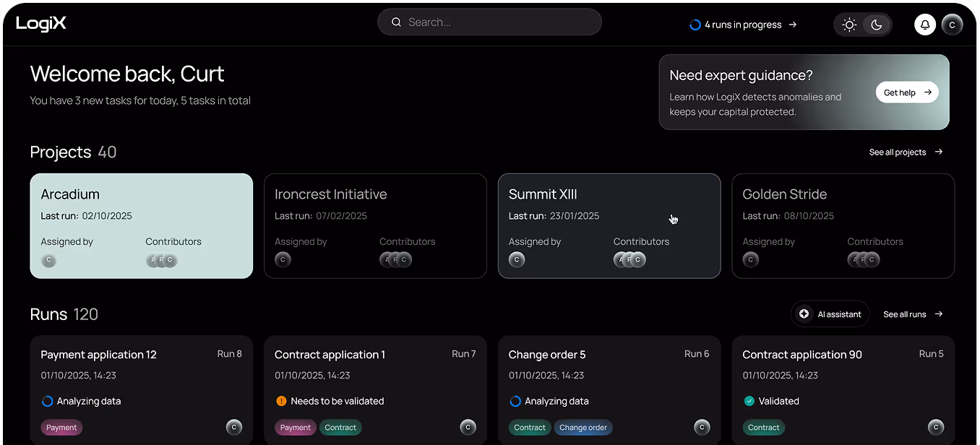
Task: Open notifications via the bell icon
Action: coord(925,25)
